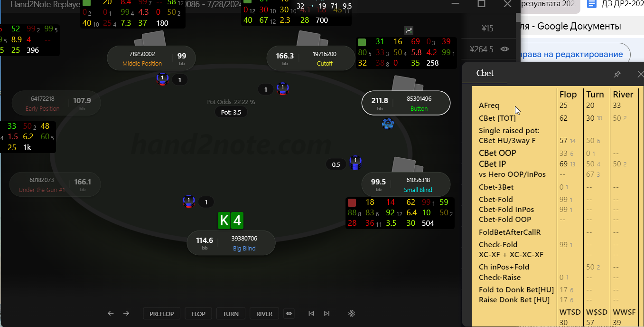Select Middle Position player seat 78250002

151,58
